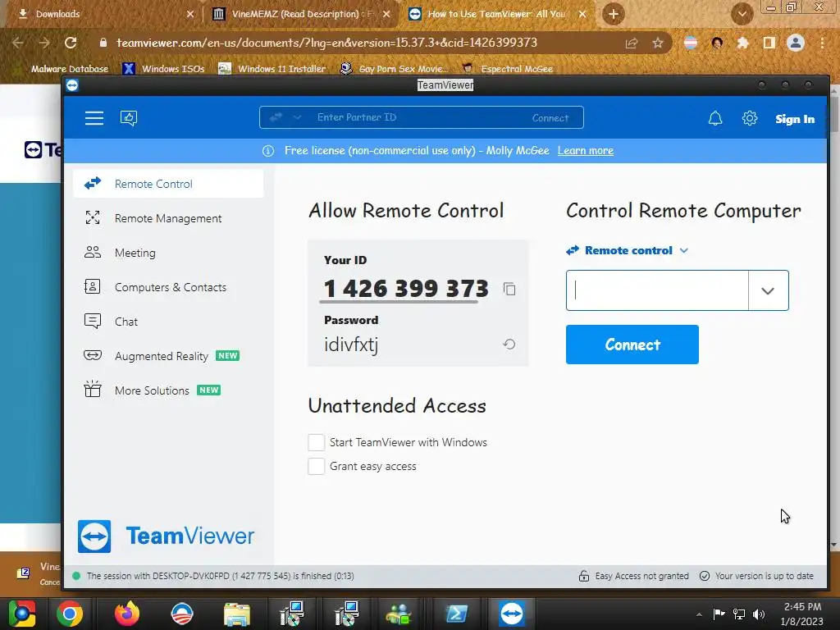840x630 pixels.
Task: Open Windows ISOs bookmark
Action: pyautogui.click(x=164, y=69)
